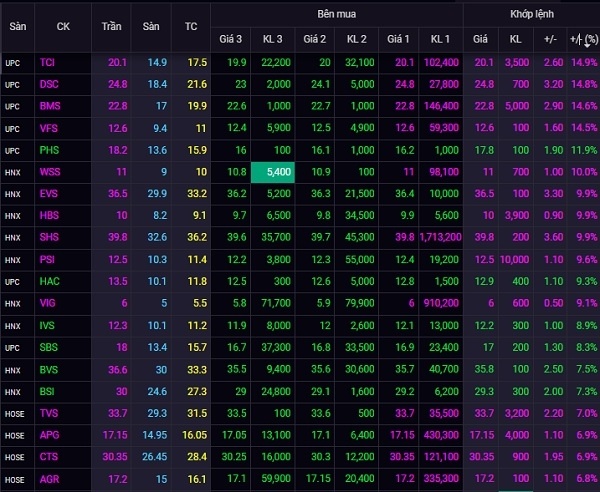Click TCI percent change 14.9%
The height and width of the screenshot is (492, 600).
tap(584, 62)
